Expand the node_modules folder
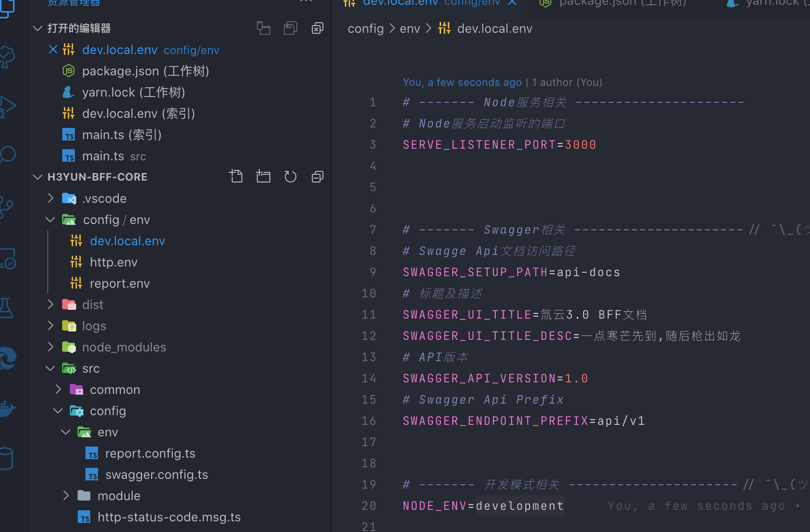 (x=50, y=347)
